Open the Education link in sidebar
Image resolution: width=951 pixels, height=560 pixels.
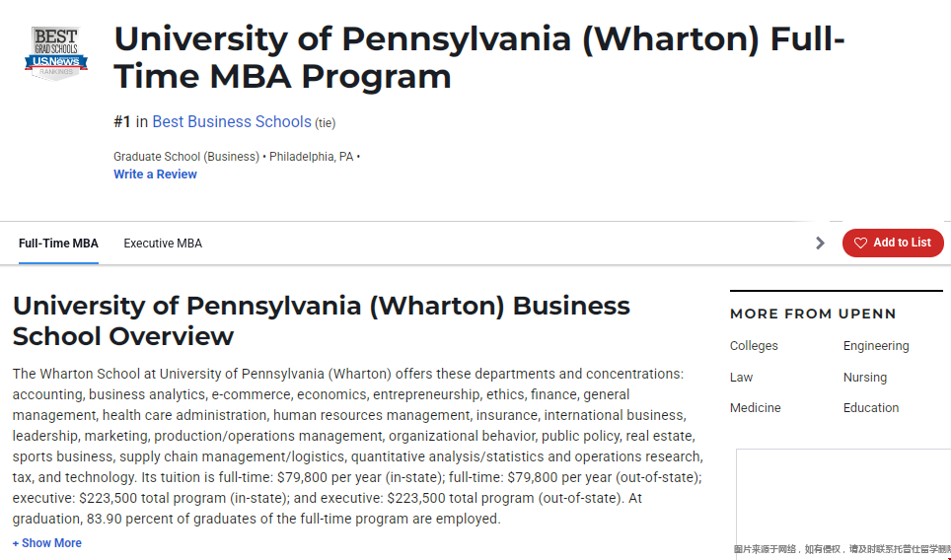pyautogui.click(x=871, y=408)
